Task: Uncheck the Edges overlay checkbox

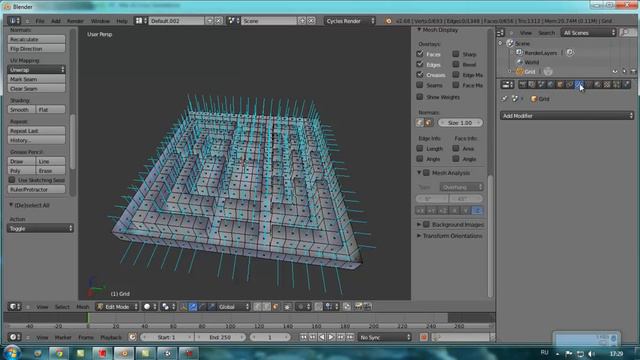Action: click(x=420, y=64)
